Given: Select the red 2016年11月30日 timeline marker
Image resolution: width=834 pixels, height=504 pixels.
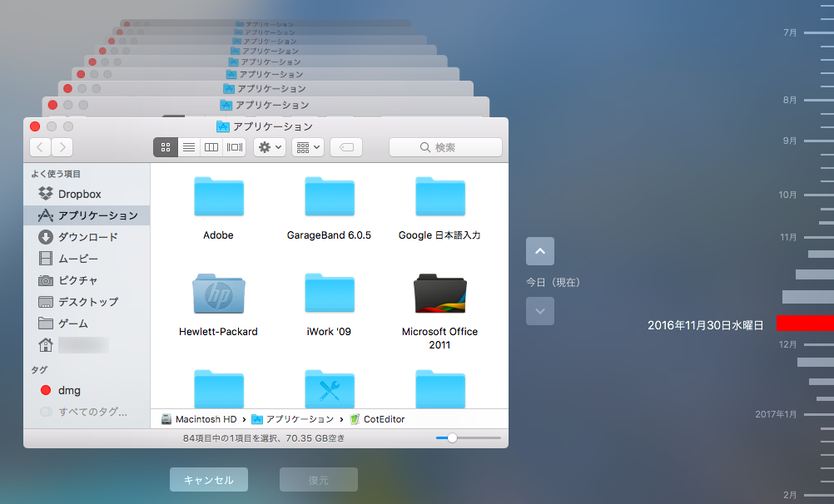Looking at the screenshot, I should (805, 324).
